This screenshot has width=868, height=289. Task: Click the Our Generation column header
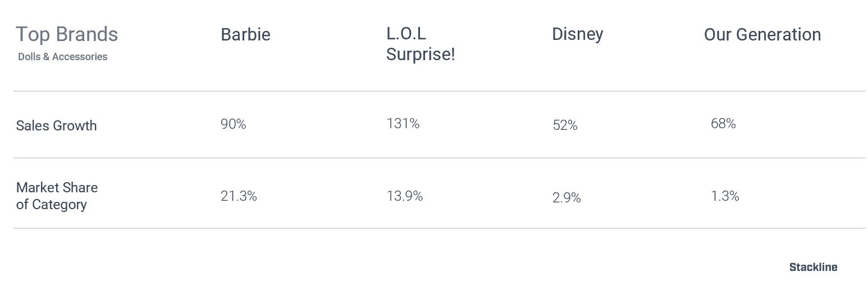[x=762, y=34]
